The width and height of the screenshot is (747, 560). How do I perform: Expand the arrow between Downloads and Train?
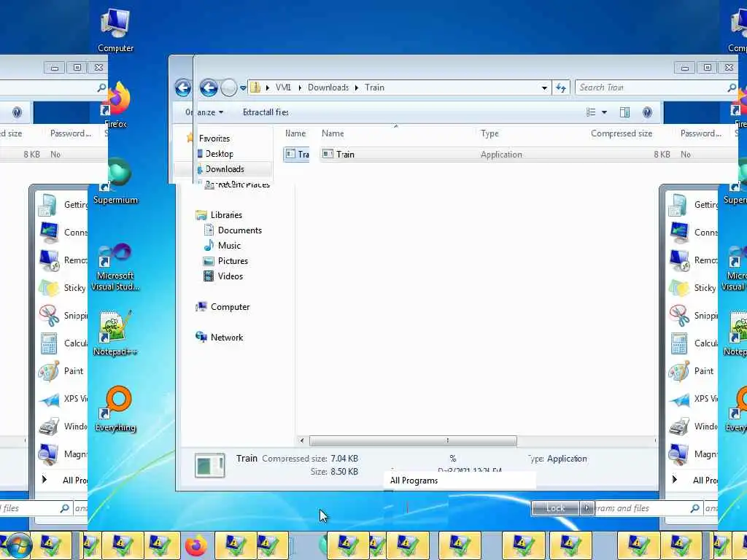(x=356, y=87)
